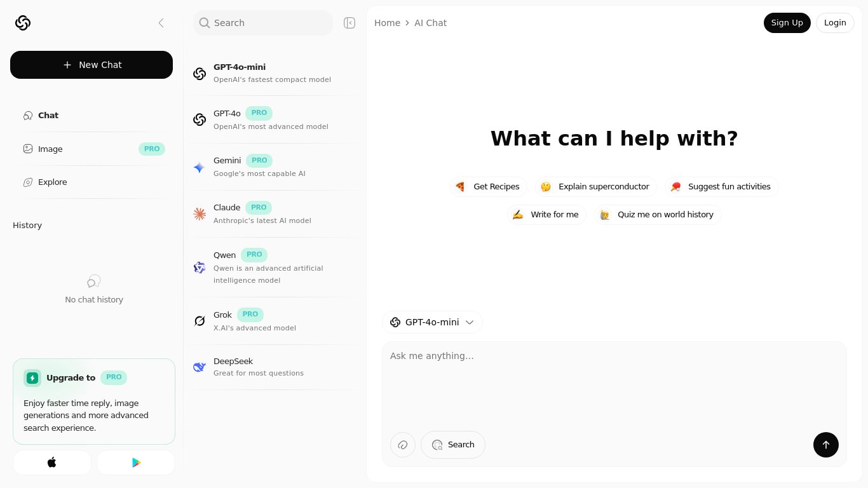
Task: Click the OpenAI icon for GPT-4o
Action: 200,119
